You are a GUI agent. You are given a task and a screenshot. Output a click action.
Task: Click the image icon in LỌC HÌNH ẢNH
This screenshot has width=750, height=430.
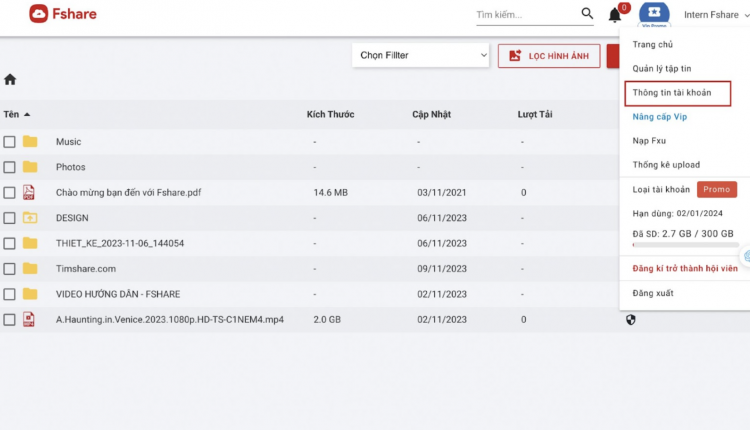[515, 55]
